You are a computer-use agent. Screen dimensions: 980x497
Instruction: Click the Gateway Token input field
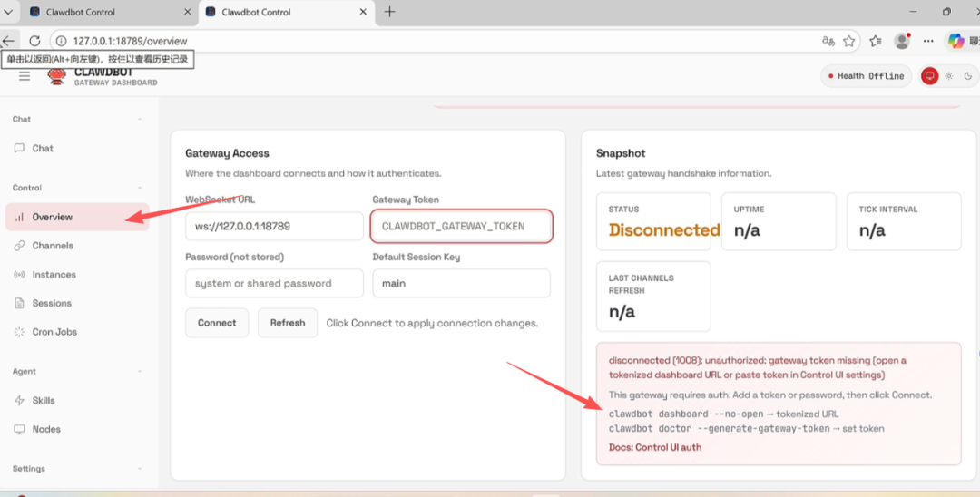[461, 226]
